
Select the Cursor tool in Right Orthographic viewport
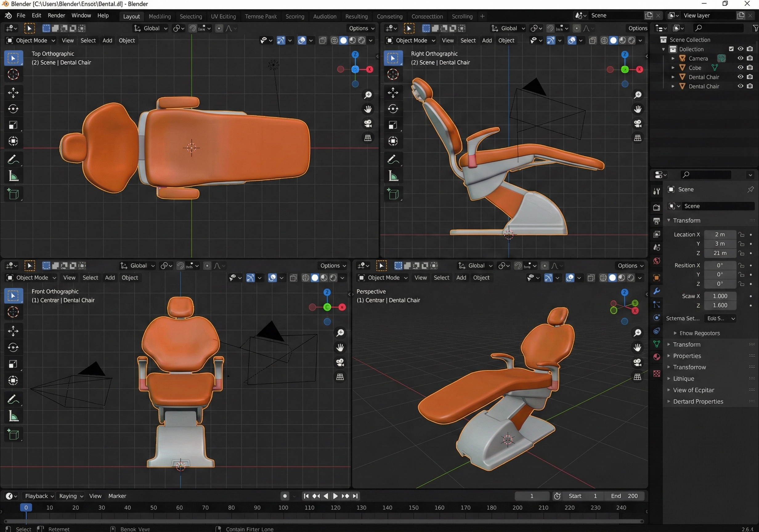tap(393, 74)
